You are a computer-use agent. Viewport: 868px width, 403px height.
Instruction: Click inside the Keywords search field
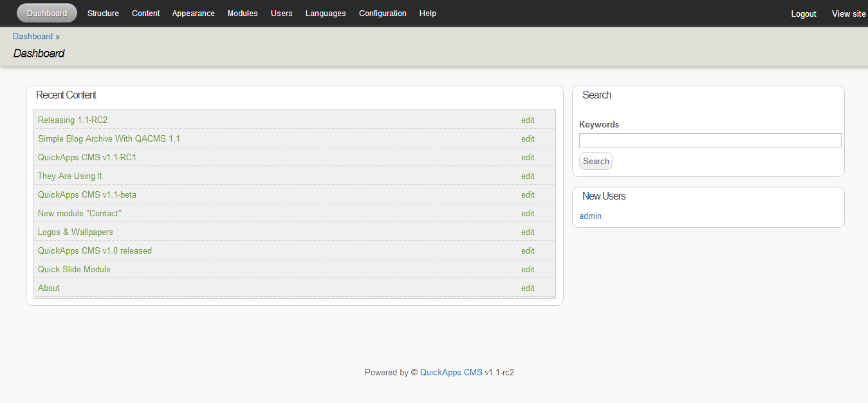[x=709, y=140]
